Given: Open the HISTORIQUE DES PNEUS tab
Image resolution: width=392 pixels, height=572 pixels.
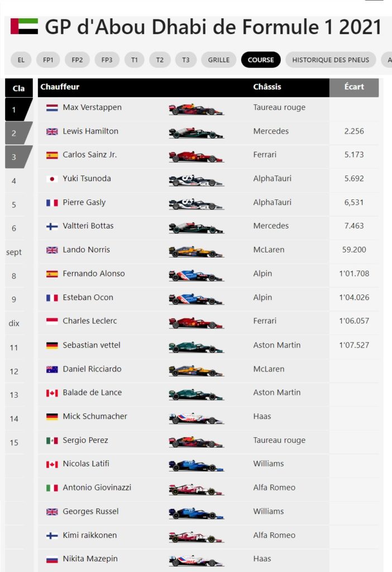Looking at the screenshot, I should click(x=331, y=60).
